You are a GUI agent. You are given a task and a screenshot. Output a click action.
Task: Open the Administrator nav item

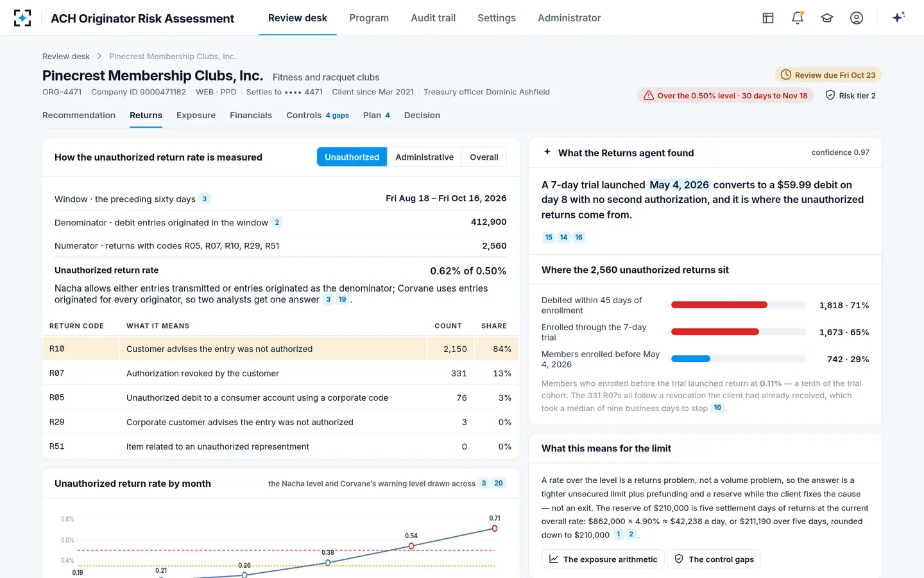569,18
